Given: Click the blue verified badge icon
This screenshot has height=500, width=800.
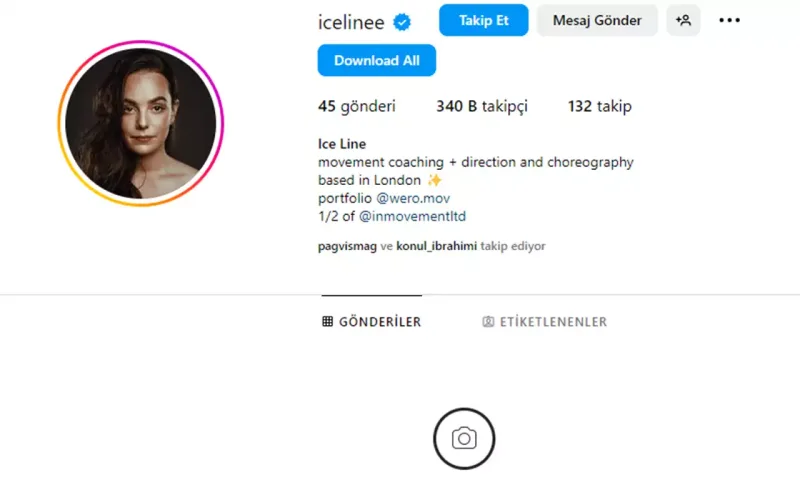Looking at the screenshot, I should point(402,22).
